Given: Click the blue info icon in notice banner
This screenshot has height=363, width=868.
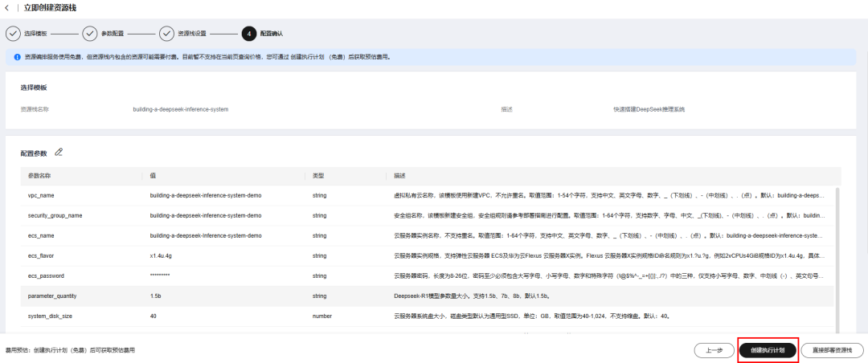Looking at the screenshot, I should [x=17, y=56].
